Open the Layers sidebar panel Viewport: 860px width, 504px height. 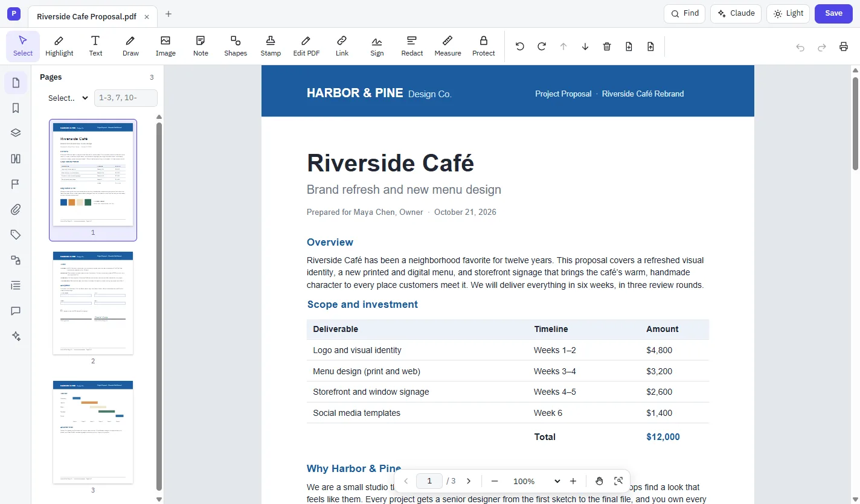click(16, 133)
